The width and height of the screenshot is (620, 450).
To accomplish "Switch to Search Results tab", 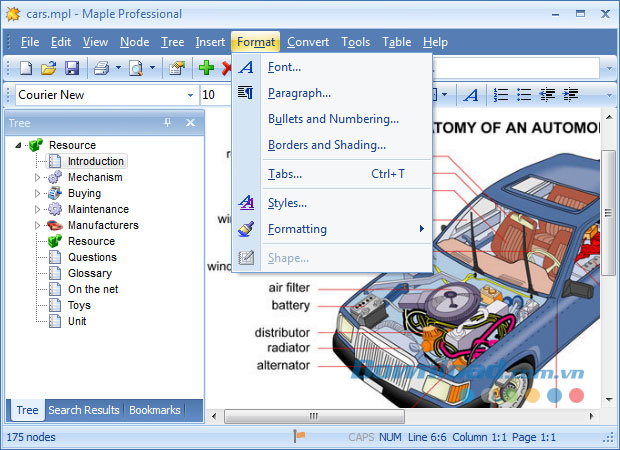I will (84, 410).
